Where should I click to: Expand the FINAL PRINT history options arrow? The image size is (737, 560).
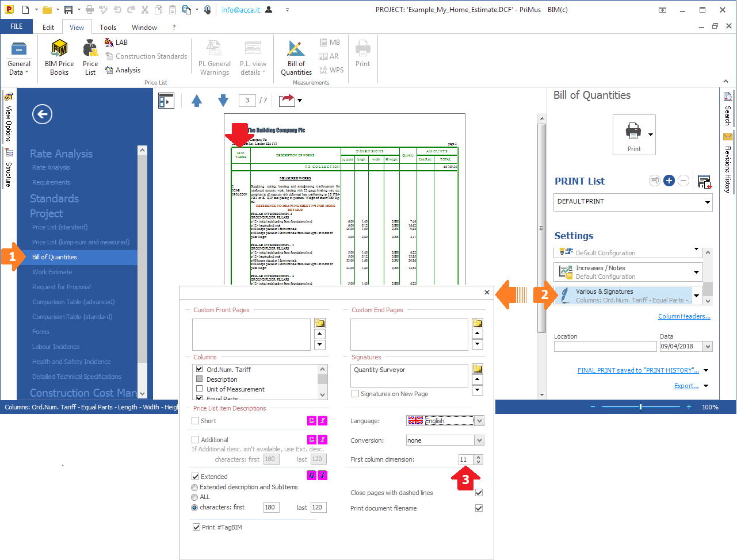click(706, 370)
